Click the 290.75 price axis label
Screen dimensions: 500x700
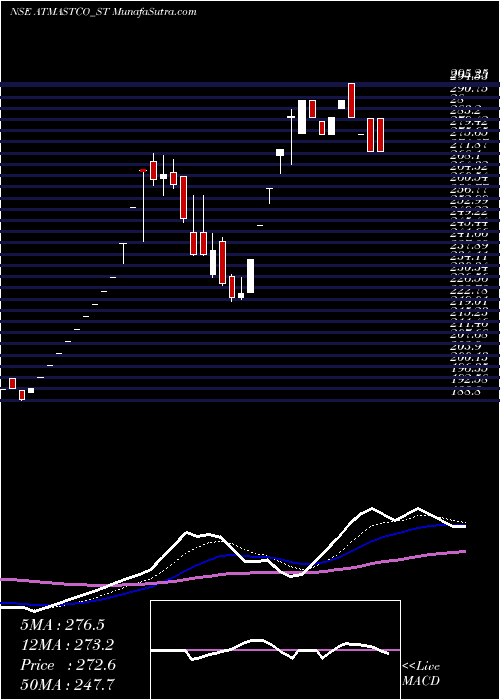pyautogui.click(x=469, y=89)
